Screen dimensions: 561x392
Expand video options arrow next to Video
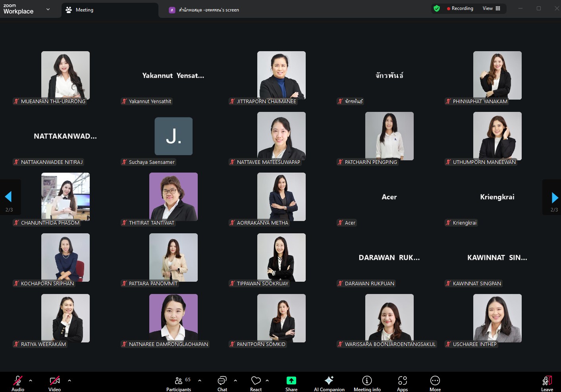[69, 380]
